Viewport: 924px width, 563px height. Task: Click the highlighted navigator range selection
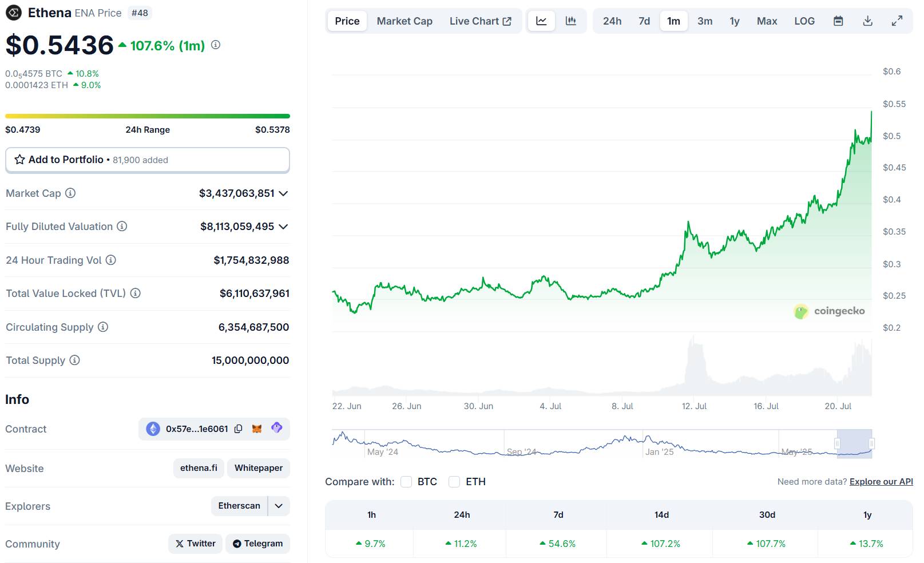point(854,444)
